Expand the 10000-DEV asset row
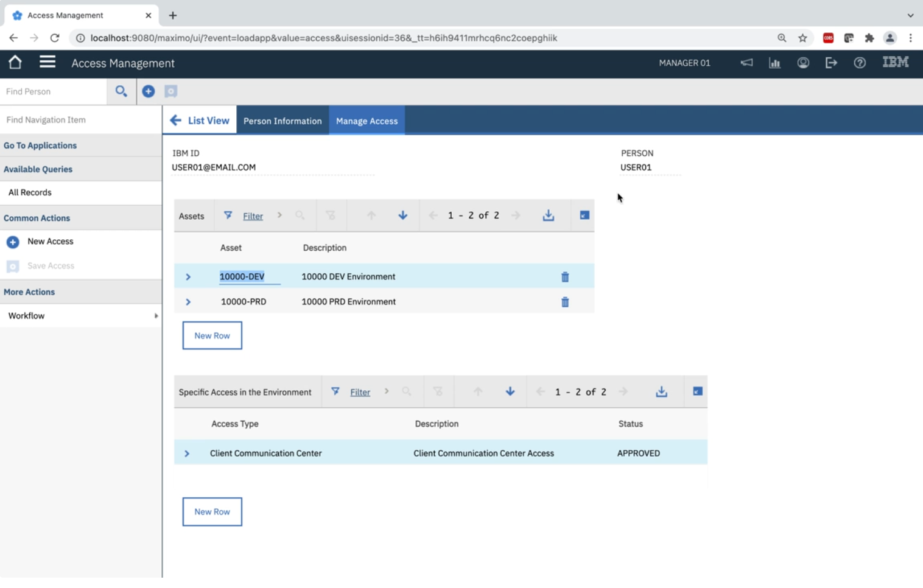This screenshot has width=923, height=588. (x=189, y=276)
